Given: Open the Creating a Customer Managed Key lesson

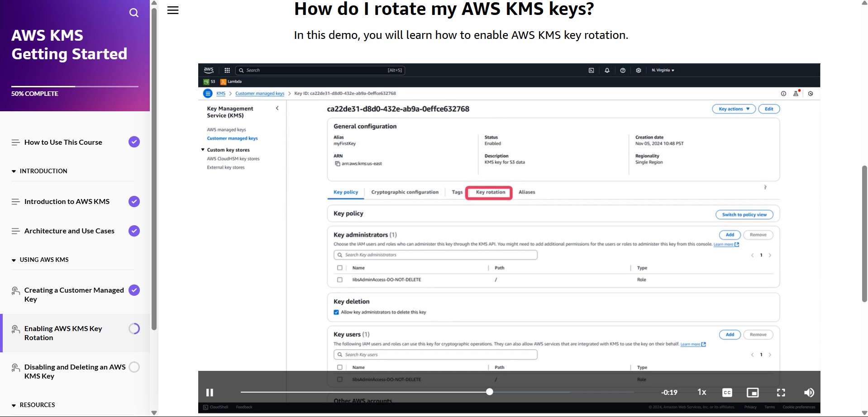Looking at the screenshot, I should pyautogui.click(x=74, y=294).
